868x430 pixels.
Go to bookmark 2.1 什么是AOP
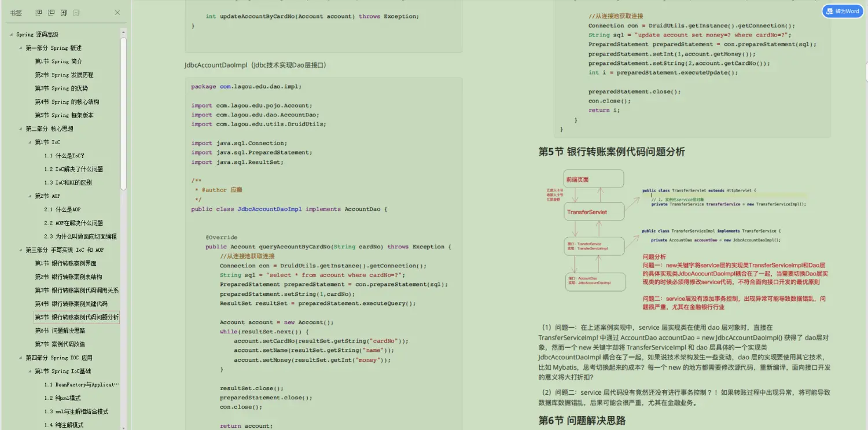pyautogui.click(x=62, y=210)
